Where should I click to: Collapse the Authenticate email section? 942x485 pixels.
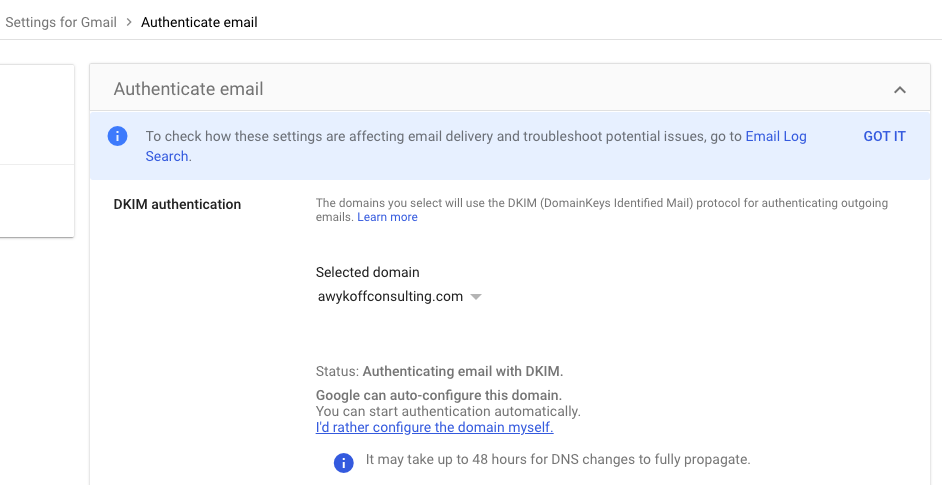(x=900, y=90)
